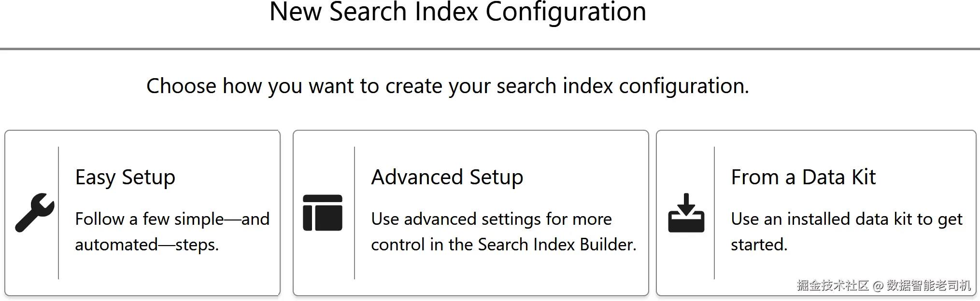The width and height of the screenshot is (980, 301).
Task: Click the download tray icon for Data Kit
Action: pyautogui.click(x=686, y=213)
